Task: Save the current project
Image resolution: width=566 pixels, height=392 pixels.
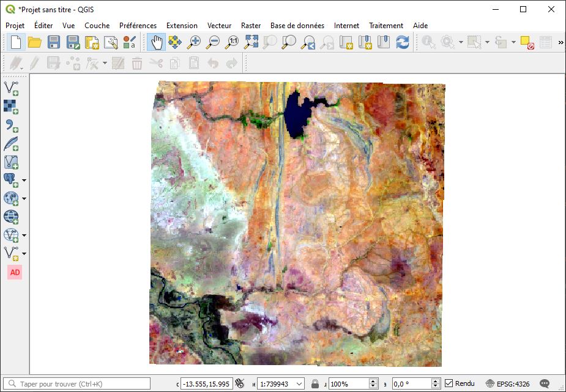Action: (54, 42)
